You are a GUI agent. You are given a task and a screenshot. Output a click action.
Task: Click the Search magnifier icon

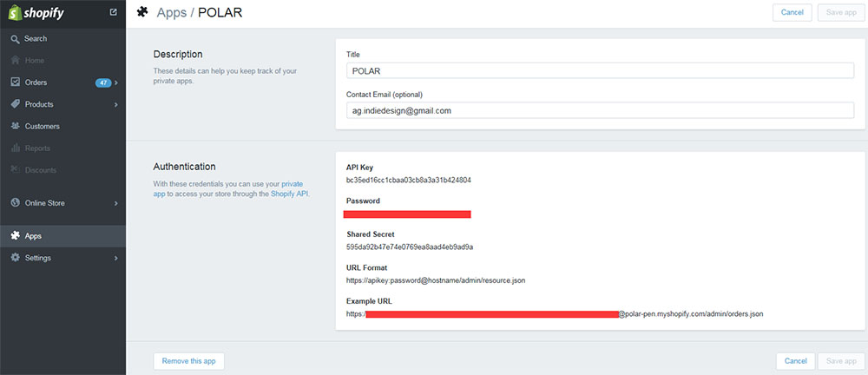pyautogui.click(x=15, y=39)
